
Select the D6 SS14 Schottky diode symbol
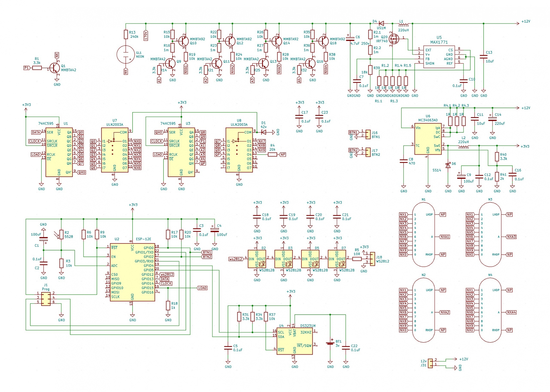coord(448,165)
